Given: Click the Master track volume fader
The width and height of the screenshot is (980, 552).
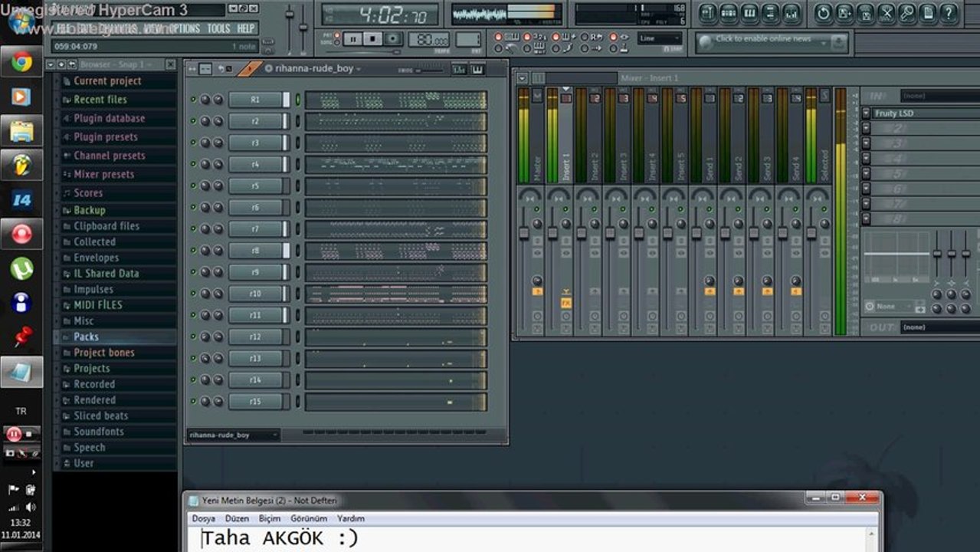Looking at the screenshot, I should (x=524, y=233).
